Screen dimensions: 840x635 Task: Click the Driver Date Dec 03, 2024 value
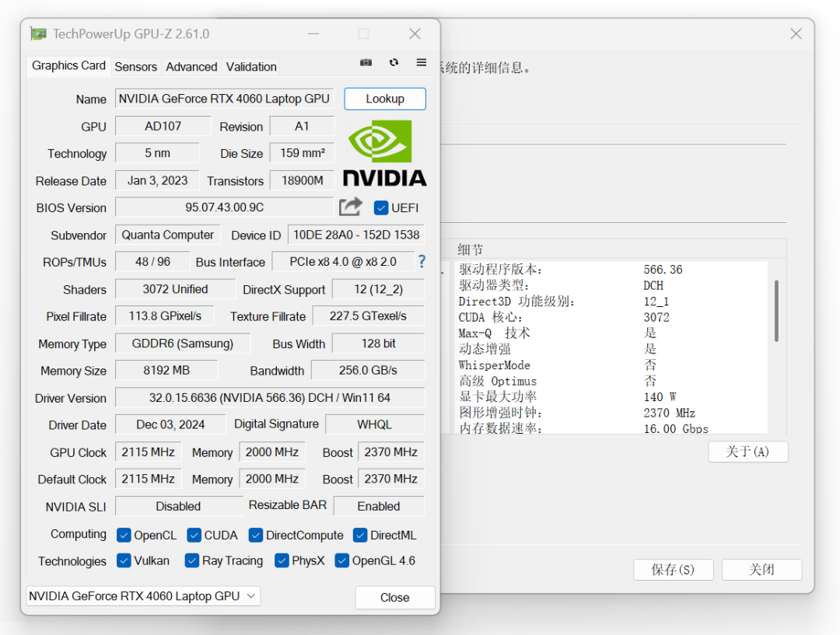(170, 424)
